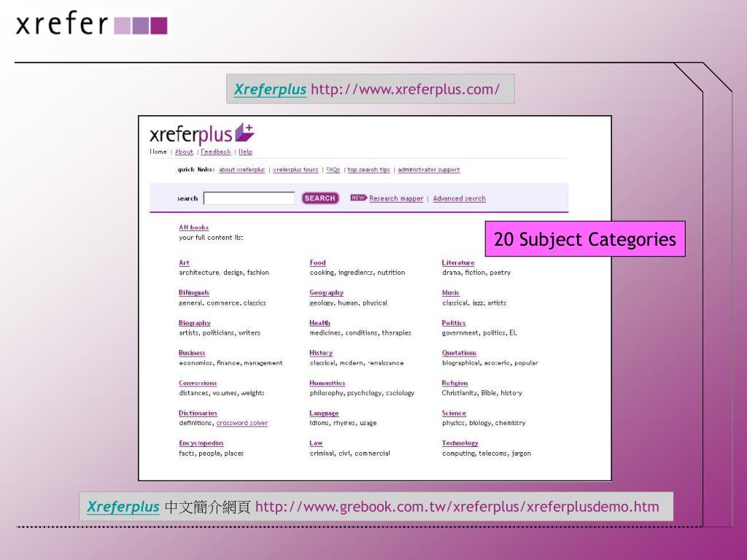
Task: Open Help in top navigation
Action: [x=245, y=152]
